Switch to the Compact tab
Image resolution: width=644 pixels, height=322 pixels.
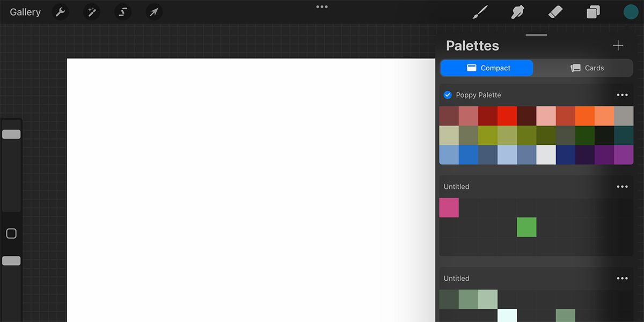486,68
